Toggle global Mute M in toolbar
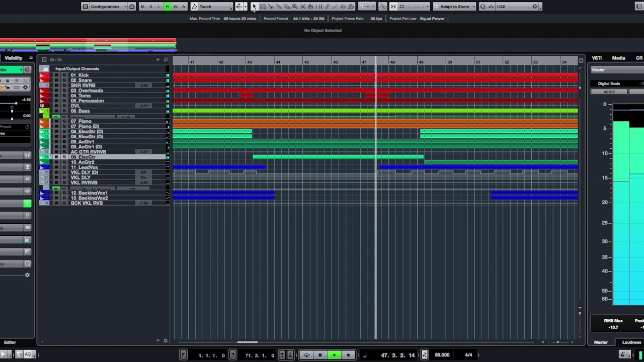This screenshot has width=644, height=362. tap(142, 7)
